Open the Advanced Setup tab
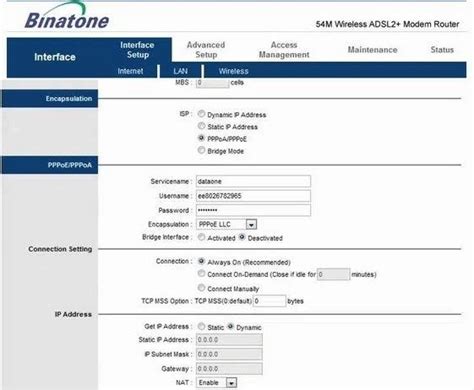 click(206, 50)
